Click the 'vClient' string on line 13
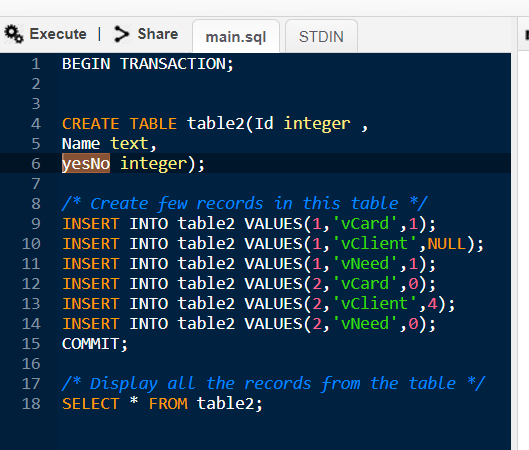The width and height of the screenshot is (529, 450). point(374,303)
